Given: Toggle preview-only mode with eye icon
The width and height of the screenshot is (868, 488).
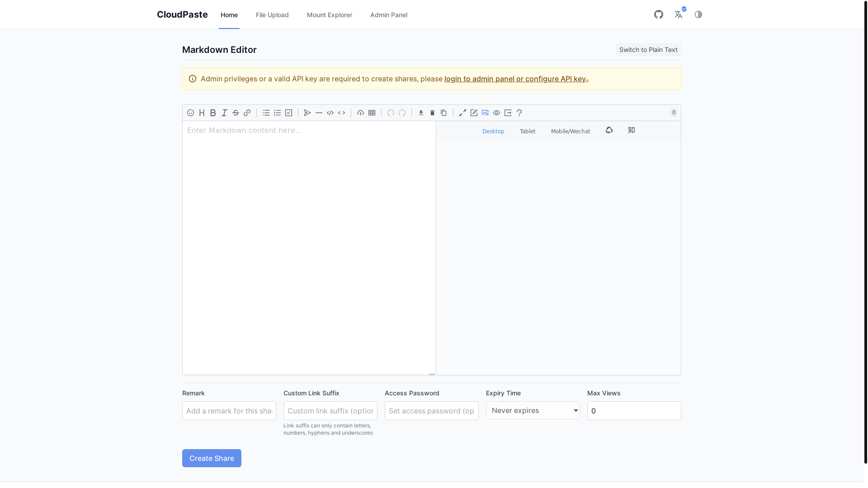Looking at the screenshot, I should (496, 113).
